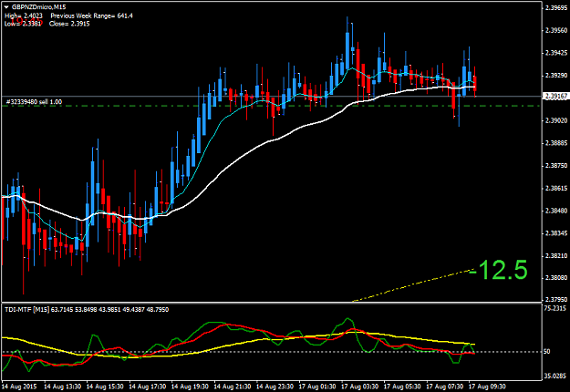Click the '14 Aug 21:30' time axis label

(x=233, y=387)
